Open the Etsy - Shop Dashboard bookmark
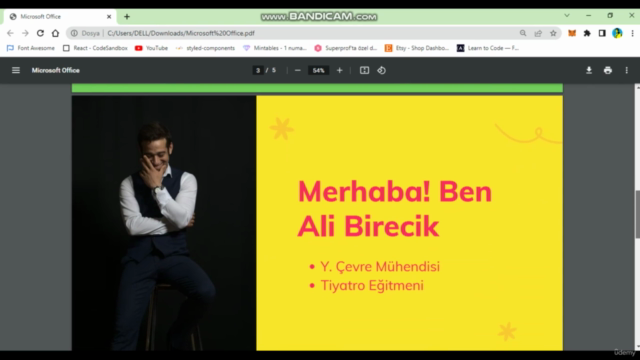 (417, 48)
